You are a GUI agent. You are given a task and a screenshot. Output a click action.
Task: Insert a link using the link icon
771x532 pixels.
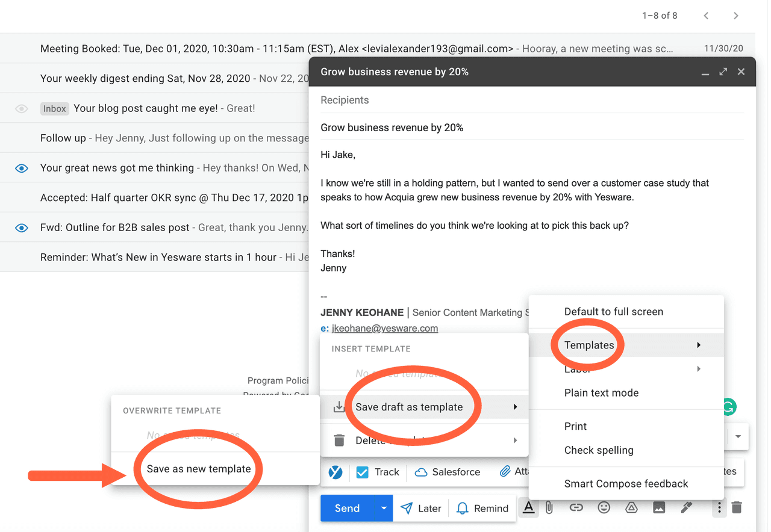[x=576, y=507]
